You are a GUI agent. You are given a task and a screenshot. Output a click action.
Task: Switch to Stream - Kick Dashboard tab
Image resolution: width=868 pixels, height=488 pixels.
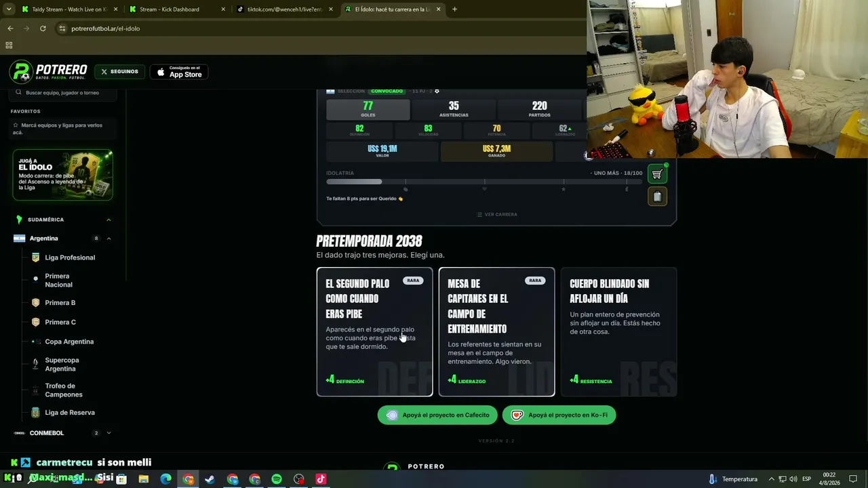[177, 9]
